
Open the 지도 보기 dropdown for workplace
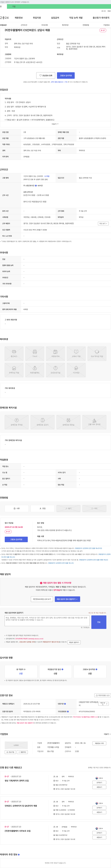(x=103, y=223)
